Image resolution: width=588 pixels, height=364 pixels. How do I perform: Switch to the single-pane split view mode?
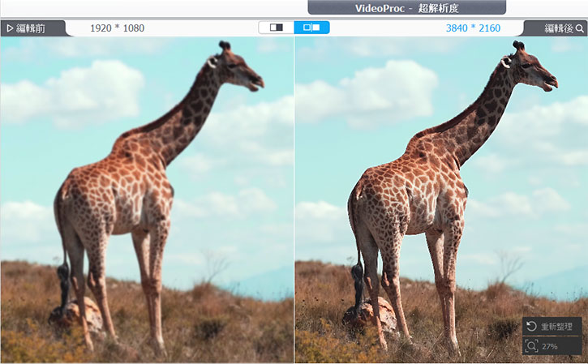[277, 28]
